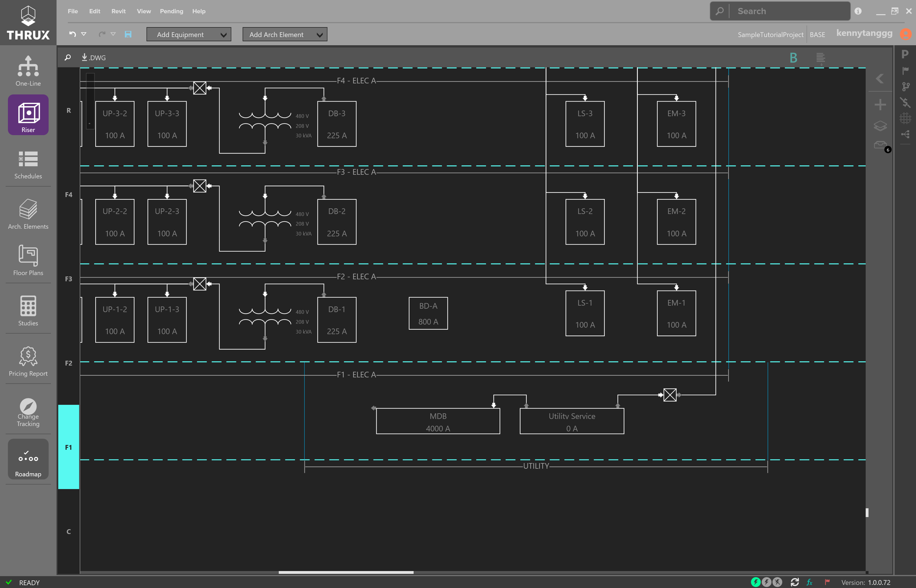Click the canvas magnifier search icon

click(68, 58)
